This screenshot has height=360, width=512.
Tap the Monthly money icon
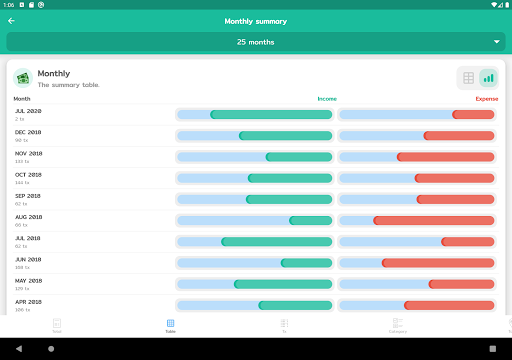tap(23, 78)
